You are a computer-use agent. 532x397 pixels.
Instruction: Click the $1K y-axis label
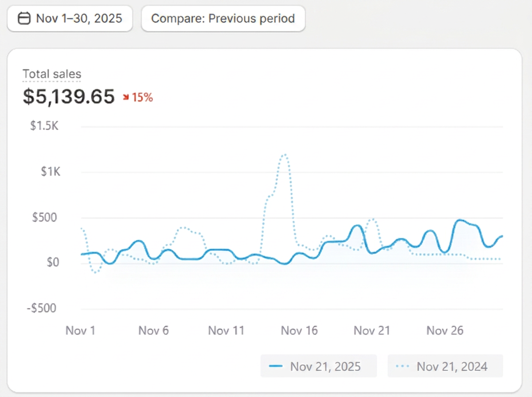click(51, 172)
